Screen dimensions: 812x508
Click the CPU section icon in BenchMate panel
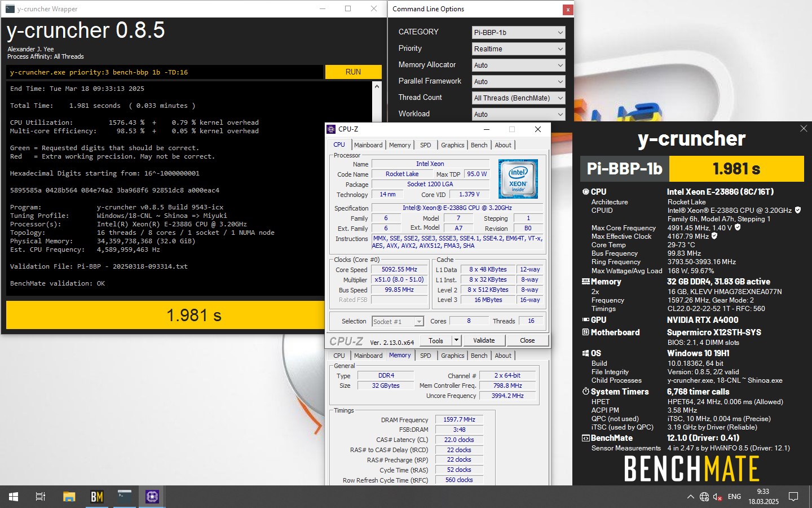click(585, 192)
